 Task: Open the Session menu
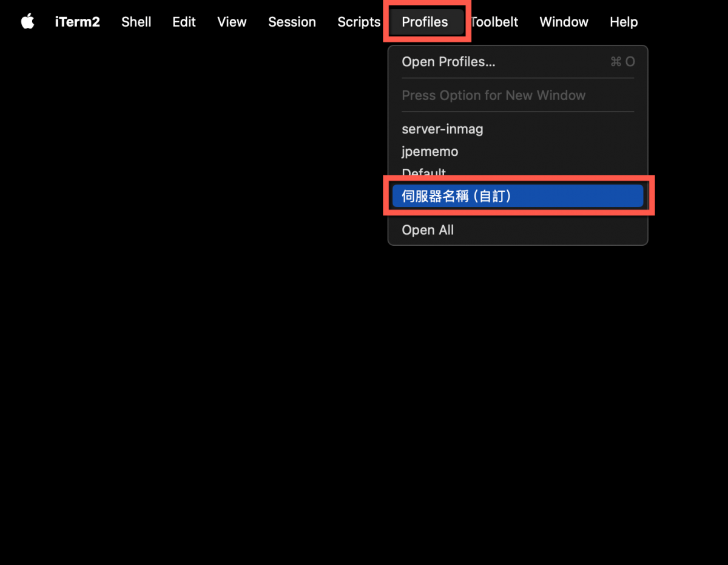coord(292,22)
